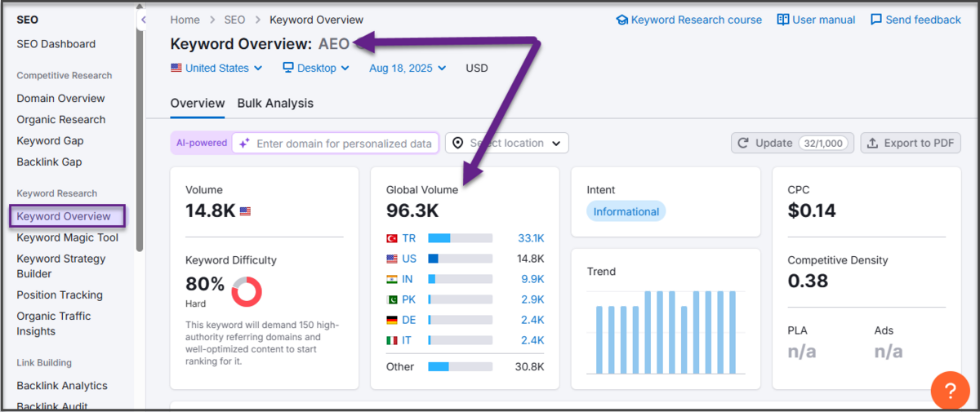Open the United States country dropdown
The width and height of the screenshot is (980, 412).
pyautogui.click(x=216, y=68)
